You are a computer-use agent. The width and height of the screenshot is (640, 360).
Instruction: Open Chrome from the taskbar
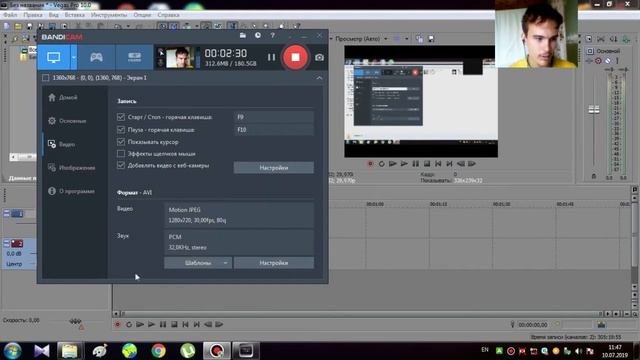coord(158,351)
